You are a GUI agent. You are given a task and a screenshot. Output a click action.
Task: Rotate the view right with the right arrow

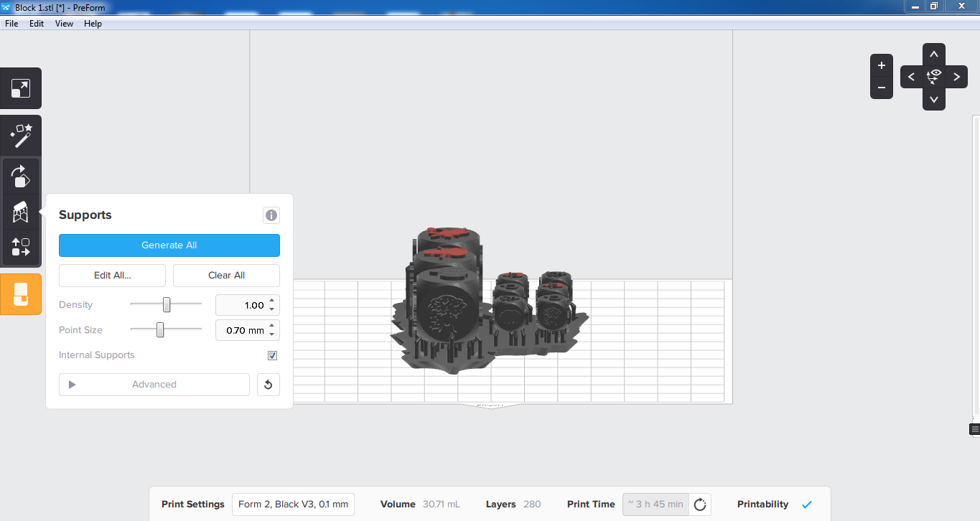(x=956, y=77)
